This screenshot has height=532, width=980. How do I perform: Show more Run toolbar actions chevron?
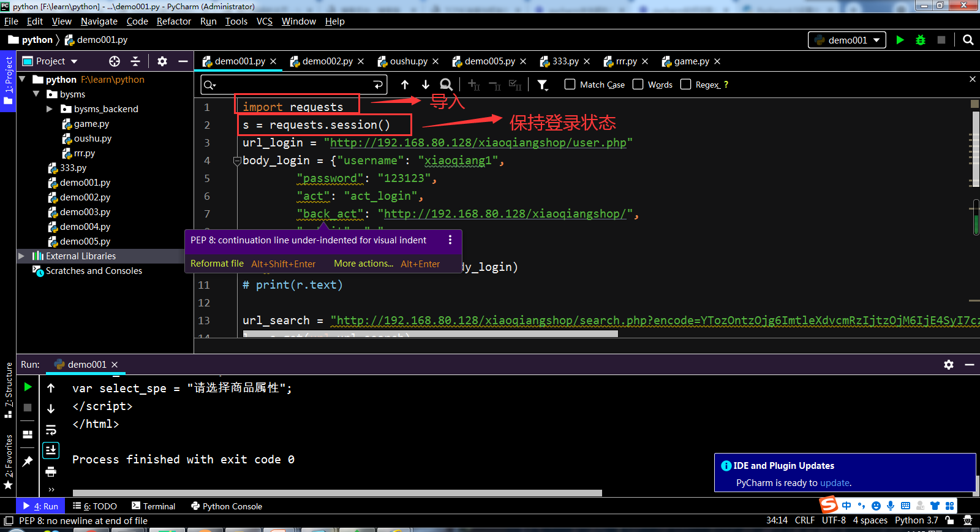pyautogui.click(x=51, y=490)
